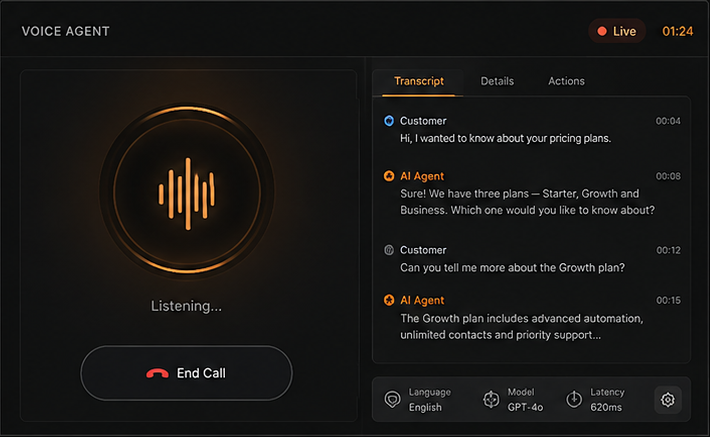710x437 pixels.
Task: Switch to the Transcript tab
Action: 419,82
